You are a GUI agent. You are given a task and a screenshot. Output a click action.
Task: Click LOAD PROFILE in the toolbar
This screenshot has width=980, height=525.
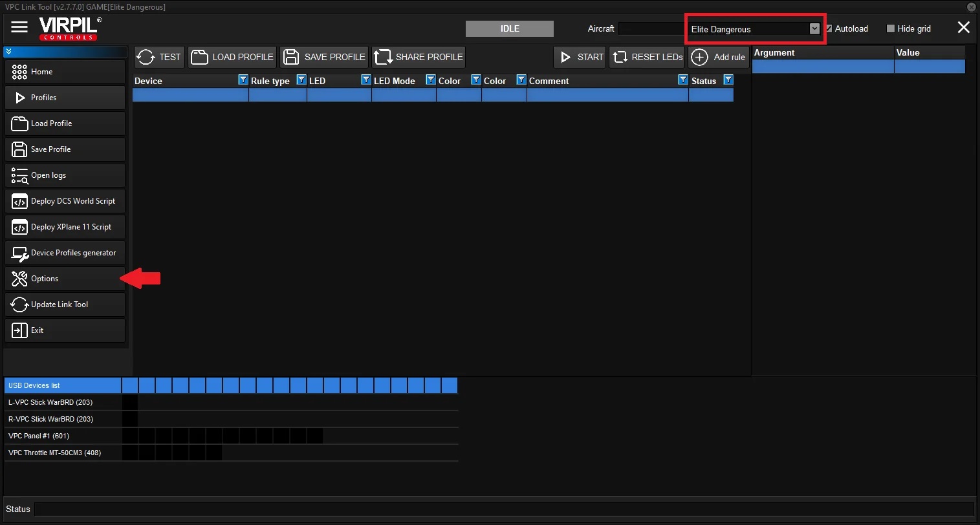232,57
